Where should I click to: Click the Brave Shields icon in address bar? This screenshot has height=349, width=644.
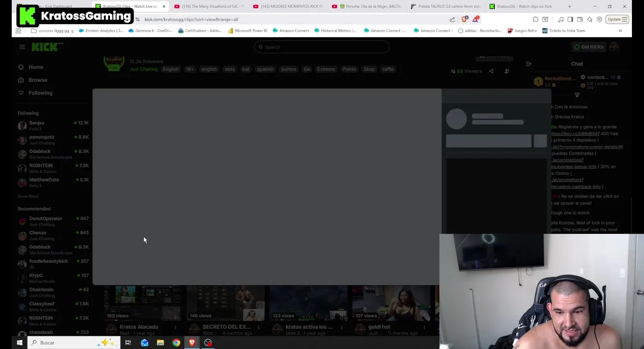click(x=465, y=19)
